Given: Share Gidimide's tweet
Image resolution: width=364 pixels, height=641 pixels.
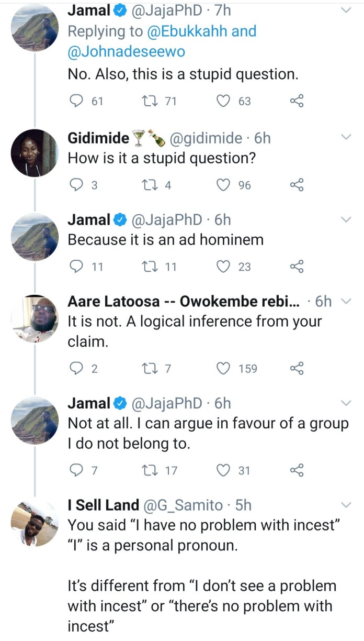Looking at the screenshot, I should 297,185.
